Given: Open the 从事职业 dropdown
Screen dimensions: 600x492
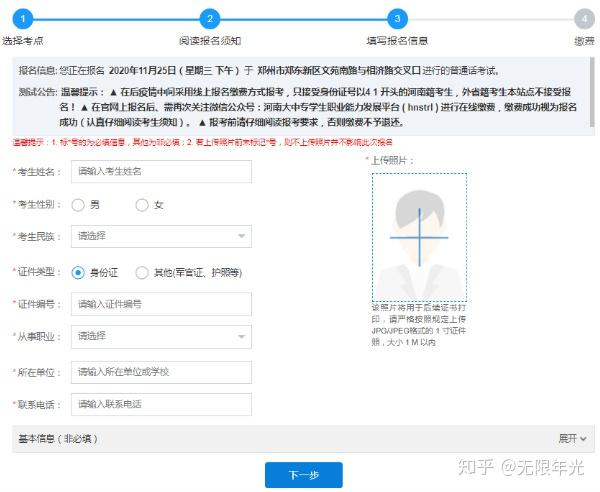Looking at the screenshot, I should click(161, 337).
